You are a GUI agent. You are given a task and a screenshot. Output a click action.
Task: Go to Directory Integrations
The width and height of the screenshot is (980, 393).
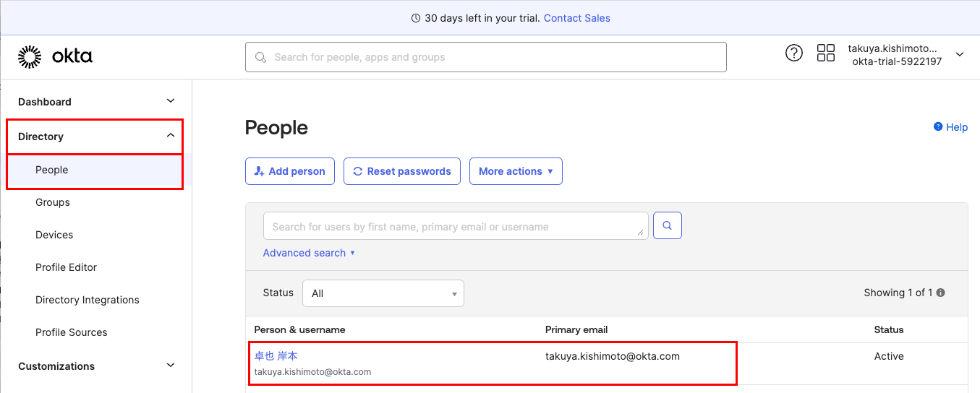(87, 300)
